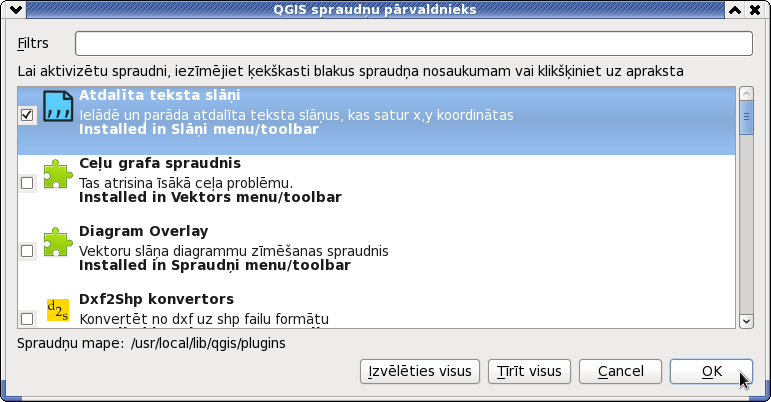Open the window menu arrow in title bar
The width and height of the screenshot is (771, 402).
tap(15, 9)
